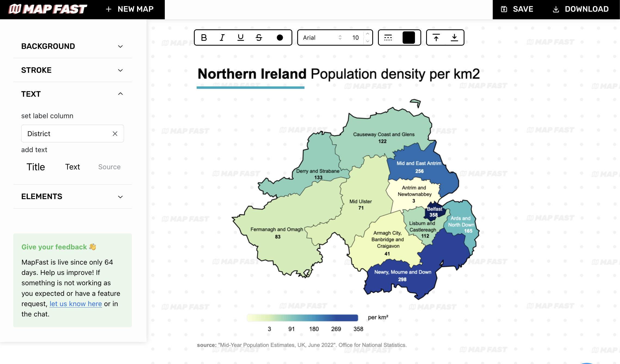Click the Bold formatting icon
This screenshot has width=620, height=364.
[x=204, y=37]
